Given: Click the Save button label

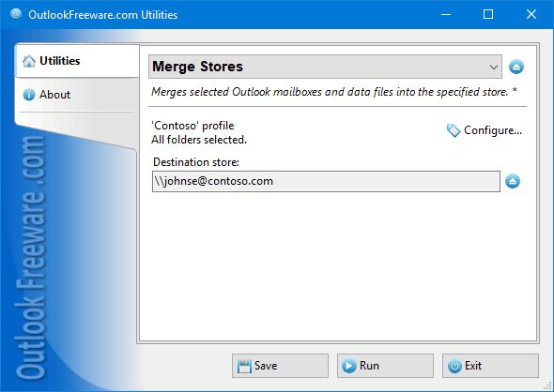Looking at the screenshot, I should [x=266, y=366].
